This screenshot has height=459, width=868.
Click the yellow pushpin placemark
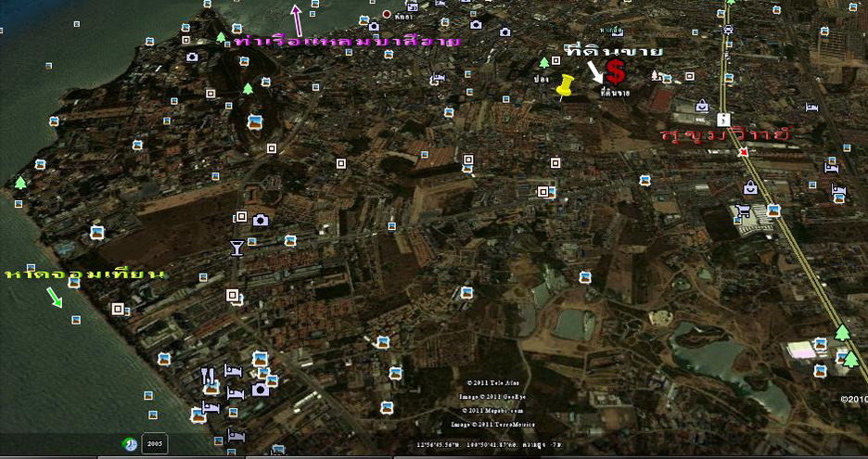[565, 87]
